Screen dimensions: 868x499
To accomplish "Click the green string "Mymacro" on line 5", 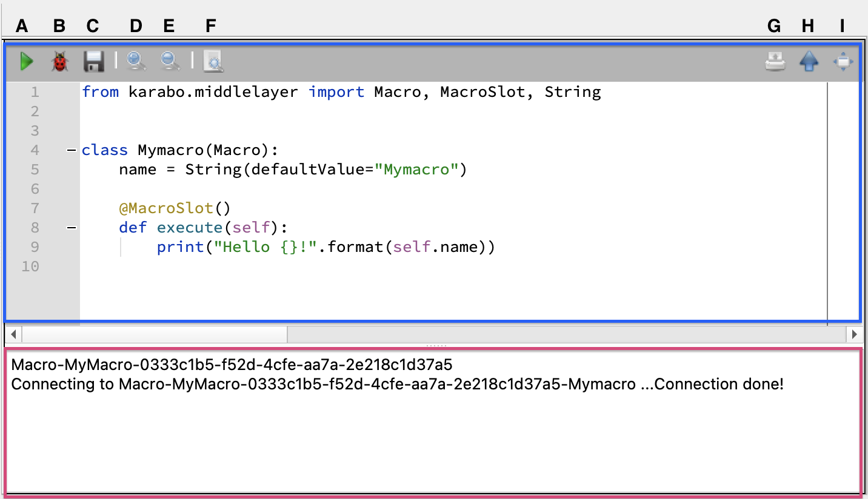I will (x=416, y=170).
